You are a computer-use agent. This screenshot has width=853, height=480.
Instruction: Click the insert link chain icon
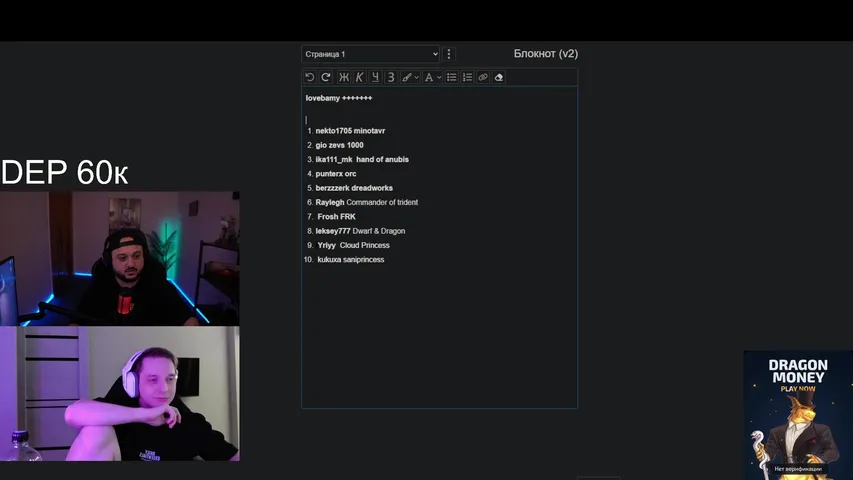[483, 77]
